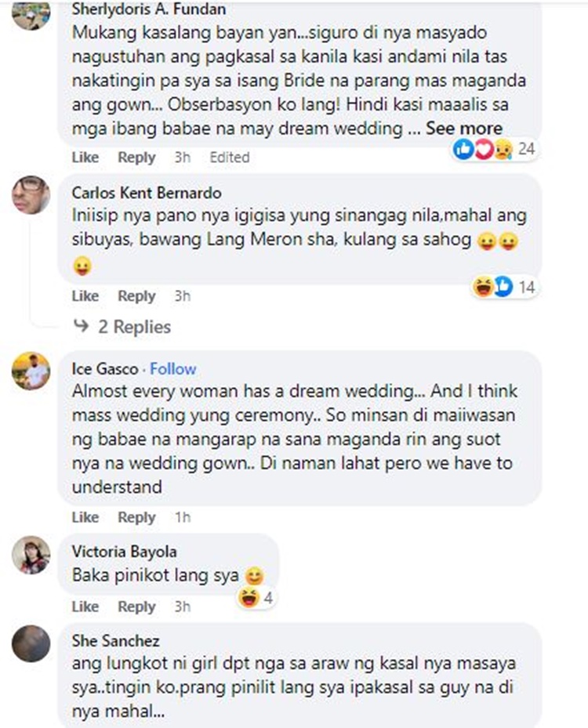Like Carlos Kent Bernardo's comment
The height and width of the screenshot is (728, 588).
pyautogui.click(x=85, y=295)
